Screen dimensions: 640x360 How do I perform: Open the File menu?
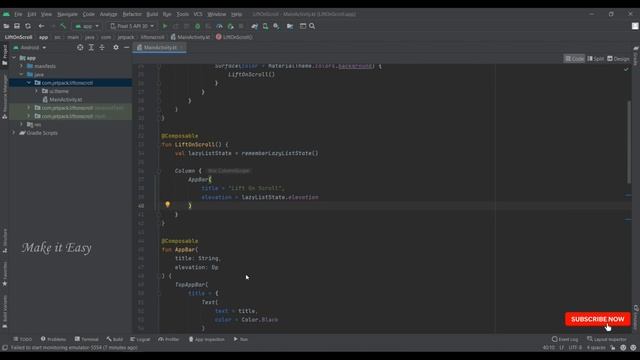18,14
